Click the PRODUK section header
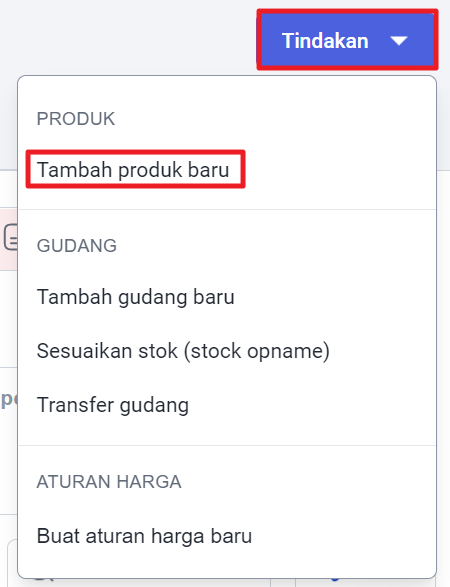 pos(76,119)
